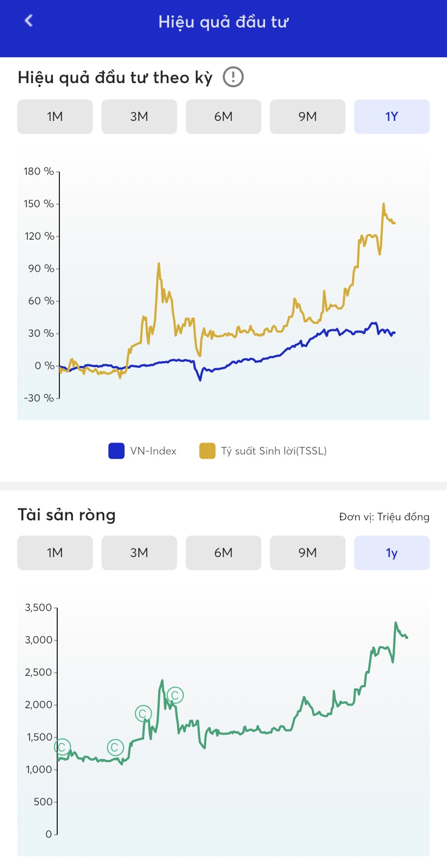This screenshot has width=447, height=868.
Task: Select 1Y period for investment performance
Action: click(392, 117)
